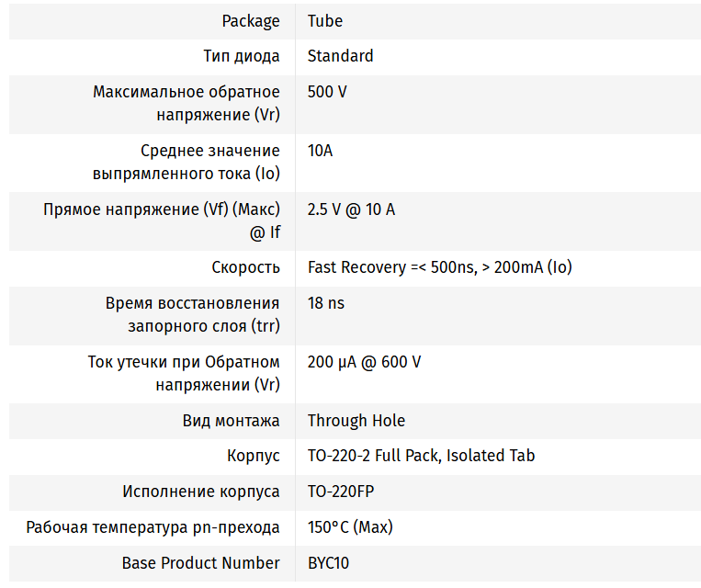Click the 'Through Hole' mounting value
This screenshot has width=701, height=588.
pyautogui.click(x=356, y=421)
